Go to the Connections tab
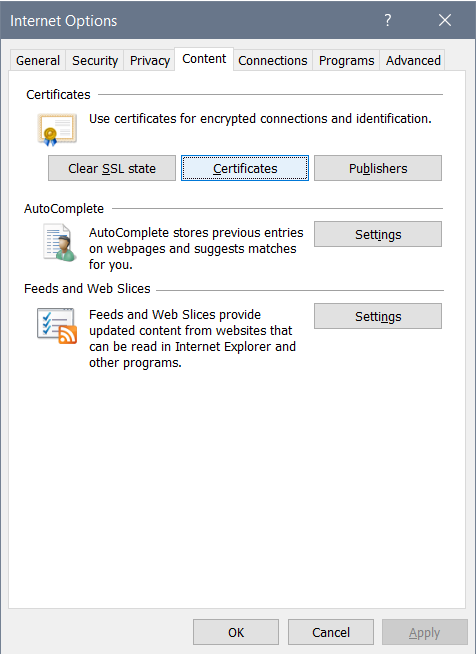The height and width of the screenshot is (654, 476). click(273, 60)
